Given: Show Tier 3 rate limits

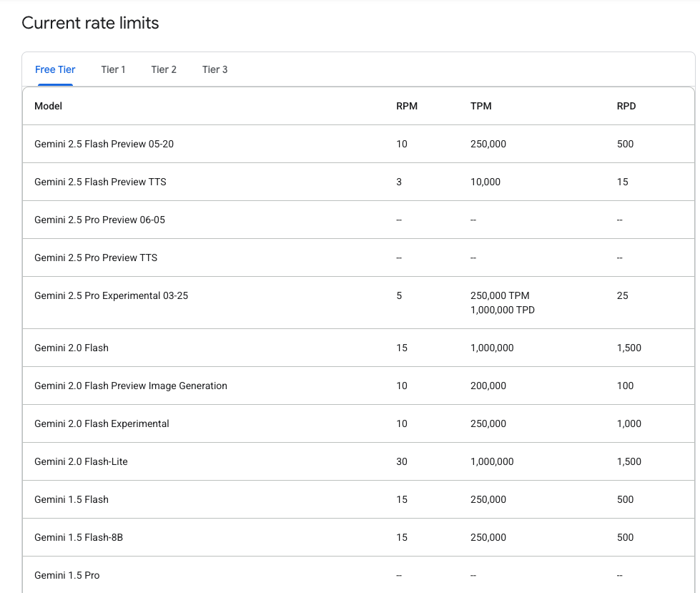Looking at the screenshot, I should click(x=215, y=69).
